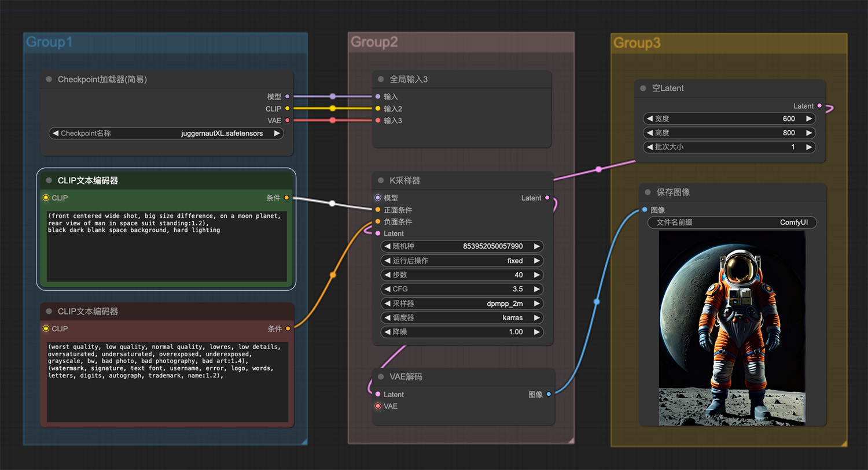Click the Latent output socket of 空Latent node
This screenshot has width=868, height=470.
click(819, 106)
